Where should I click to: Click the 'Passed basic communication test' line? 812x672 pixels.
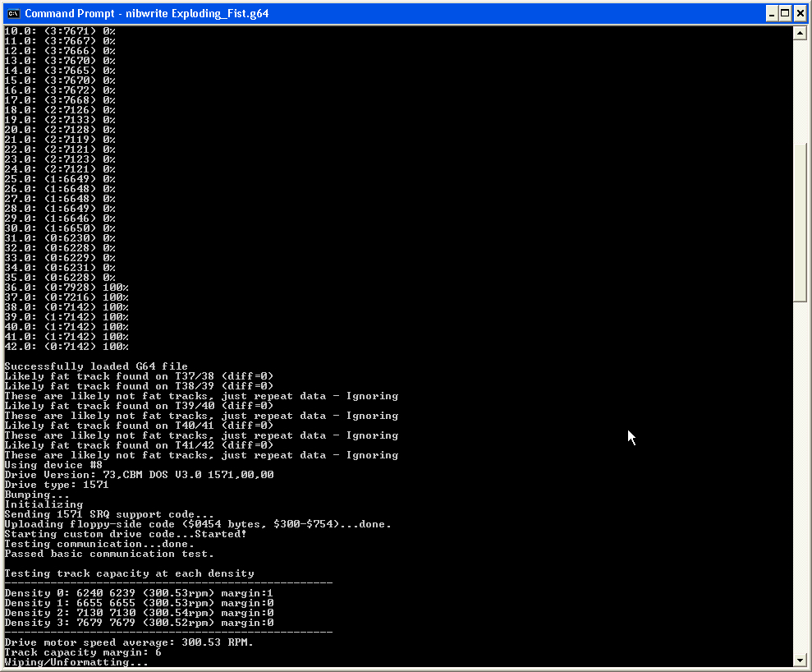click(x=108, y=554)
